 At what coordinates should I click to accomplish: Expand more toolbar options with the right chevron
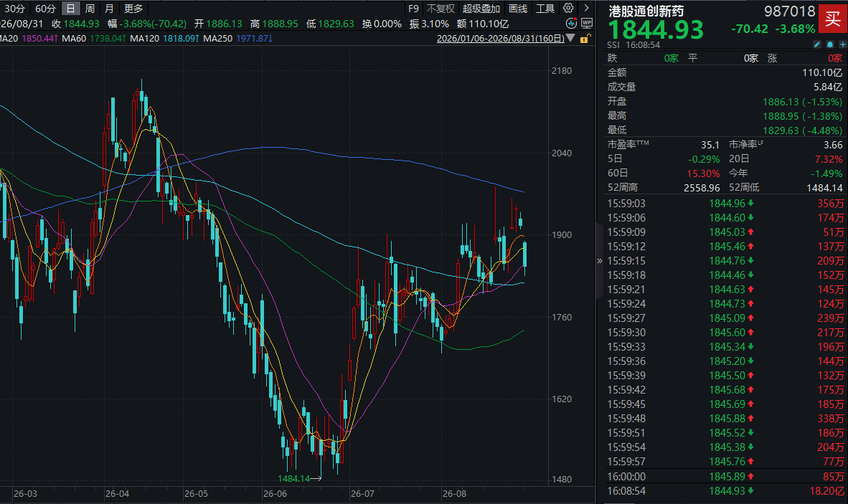click(586, 8)
